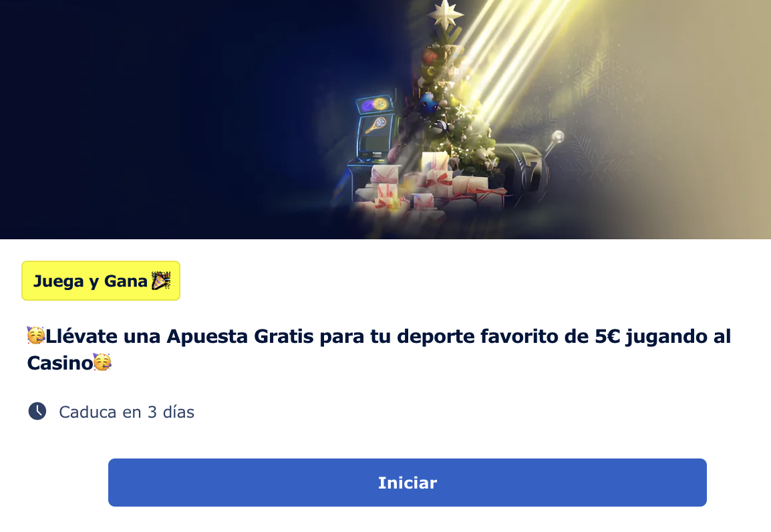This screenshot has height=532, width=771.
Task: Click the clock icon beside the expiry text
Action: tap(37, 411)
